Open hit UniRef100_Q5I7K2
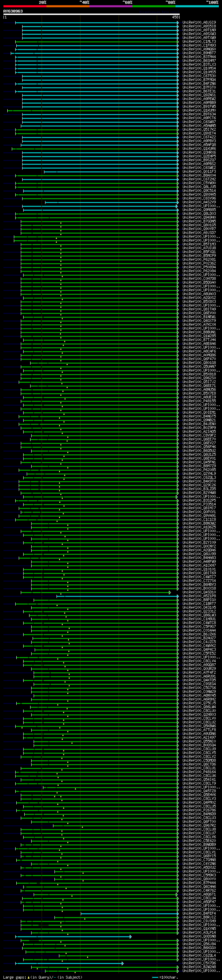Viewport: 222px width, 980px height. pos(199,130)
